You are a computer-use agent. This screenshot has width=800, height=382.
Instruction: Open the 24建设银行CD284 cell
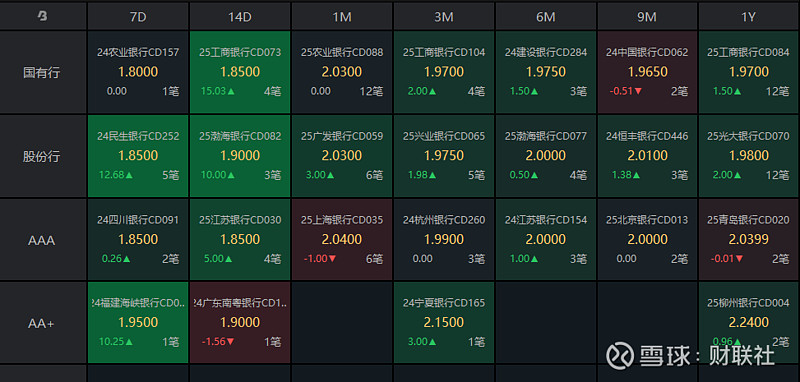click(x=546, y=72)
